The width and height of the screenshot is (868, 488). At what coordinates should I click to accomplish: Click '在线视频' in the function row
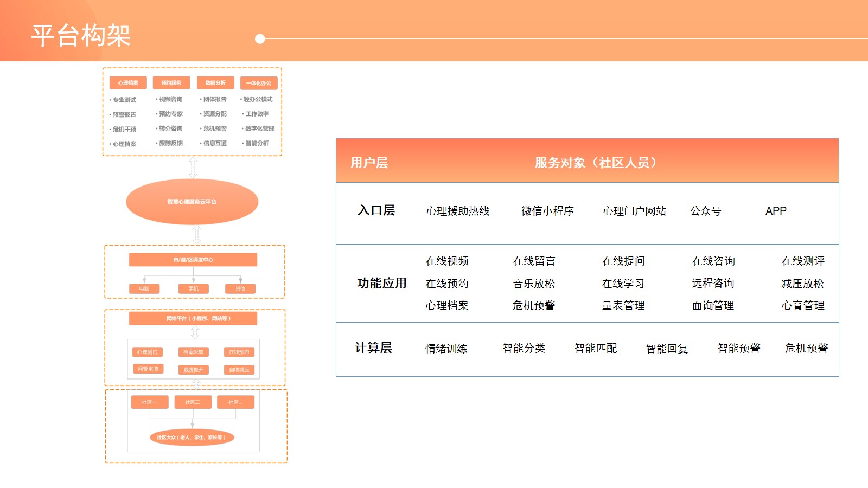[x=447, y=261]
